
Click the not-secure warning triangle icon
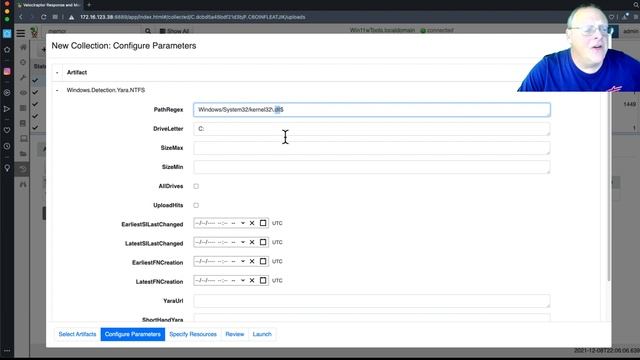coord(71,17)
